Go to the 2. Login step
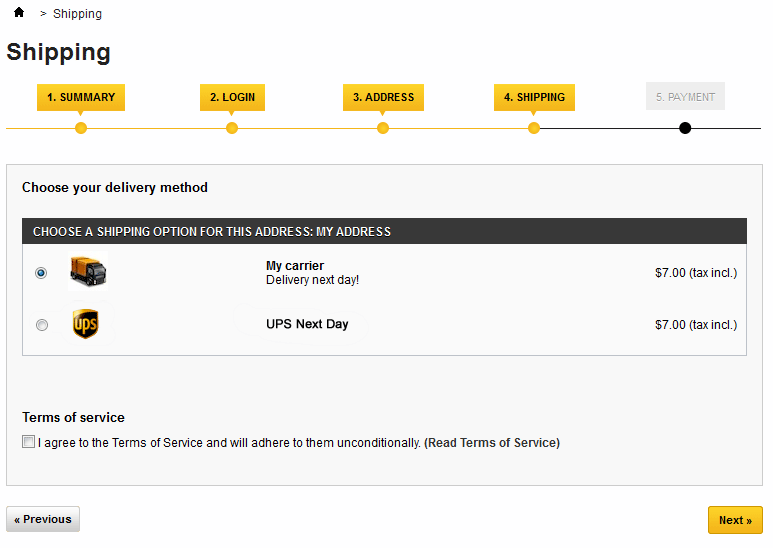 (x=232, y=97)
